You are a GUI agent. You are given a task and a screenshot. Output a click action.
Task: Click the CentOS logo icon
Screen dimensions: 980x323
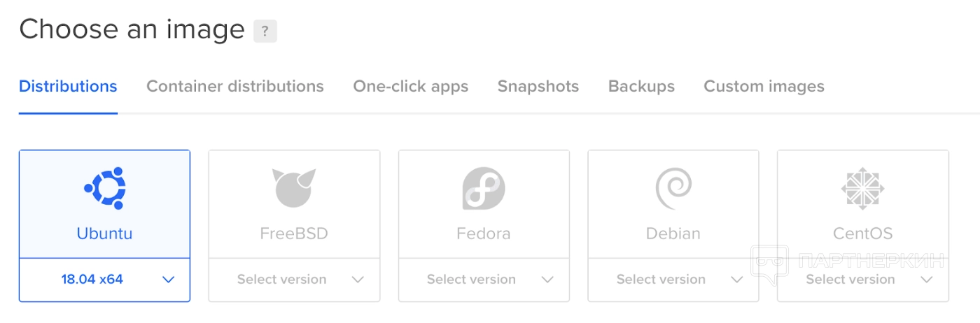coord(862,188)
